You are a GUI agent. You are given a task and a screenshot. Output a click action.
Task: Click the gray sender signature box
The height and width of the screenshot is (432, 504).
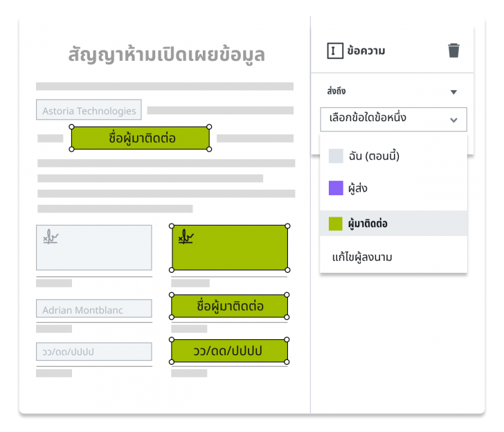click(x=94, y=248)
